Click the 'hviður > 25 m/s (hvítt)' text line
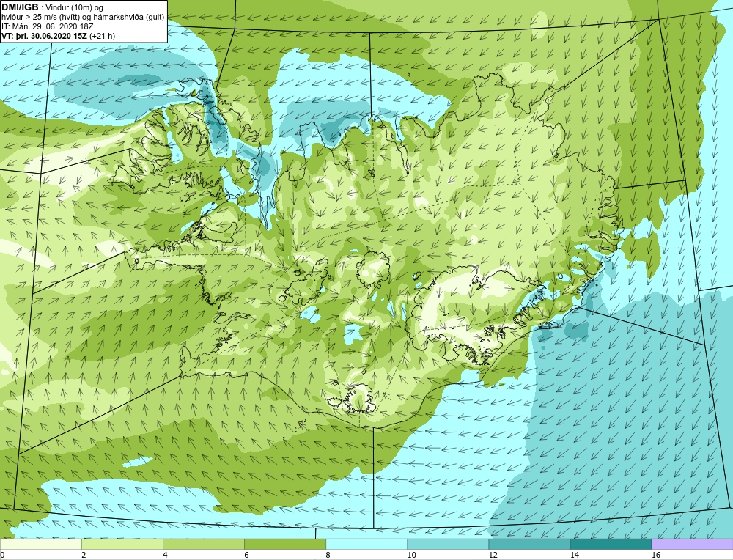The image size is (733, 560). [83, 18]
